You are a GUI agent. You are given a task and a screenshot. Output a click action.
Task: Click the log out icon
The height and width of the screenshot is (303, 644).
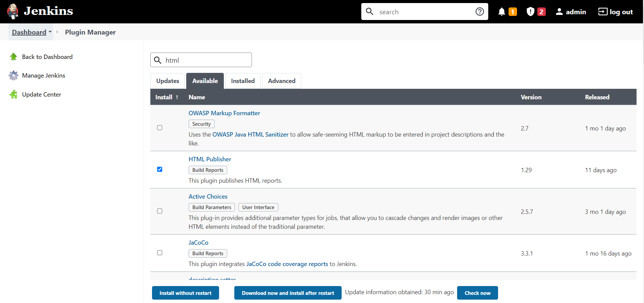coord(603,12)
